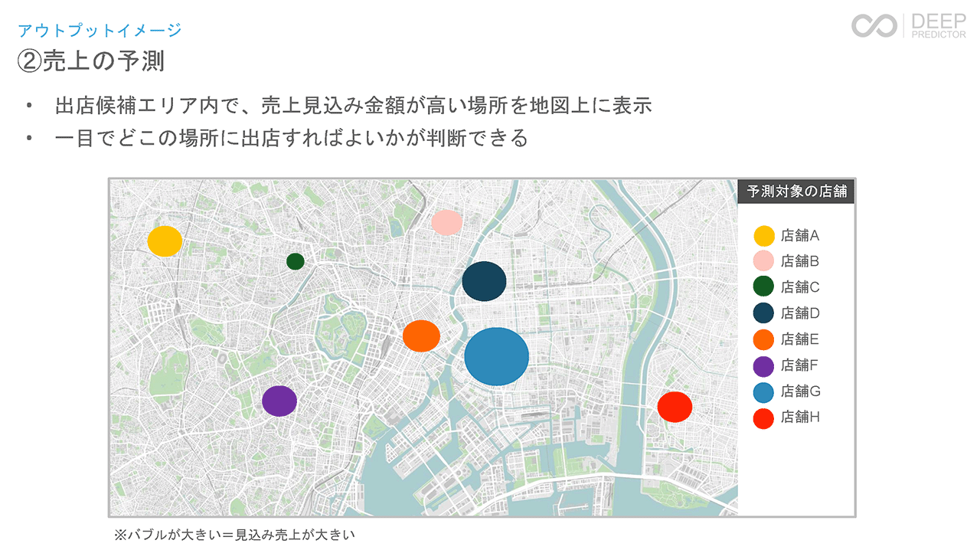980x550 pixels.
Task: Select the purple bubble on the map
Action: 279,401
